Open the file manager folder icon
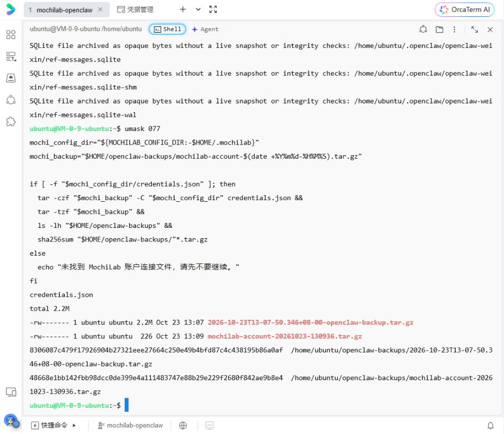Viewport: 504px width, 434px height. 439,29
